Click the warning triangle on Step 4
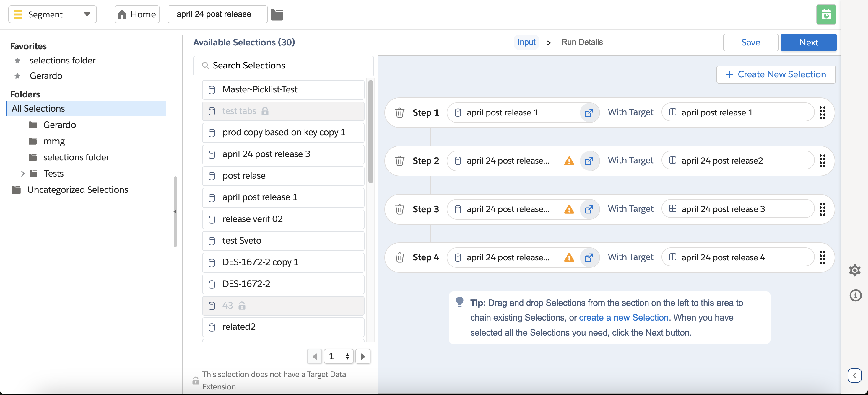Viewport: 868px width, 395px height. click(569, 258)
